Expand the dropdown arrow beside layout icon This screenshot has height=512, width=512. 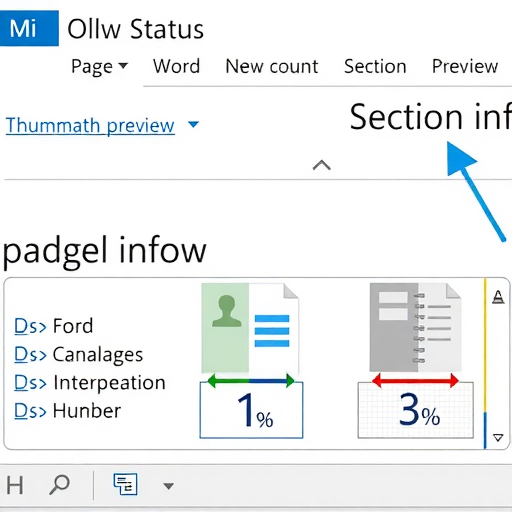[x=168, y=486]
